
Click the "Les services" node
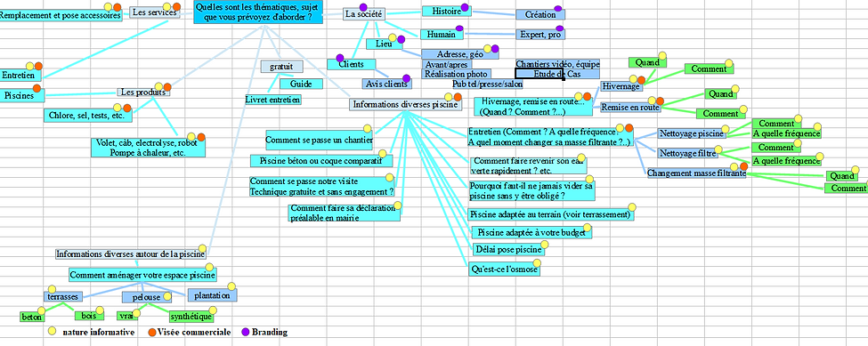(x=155, y=12)
